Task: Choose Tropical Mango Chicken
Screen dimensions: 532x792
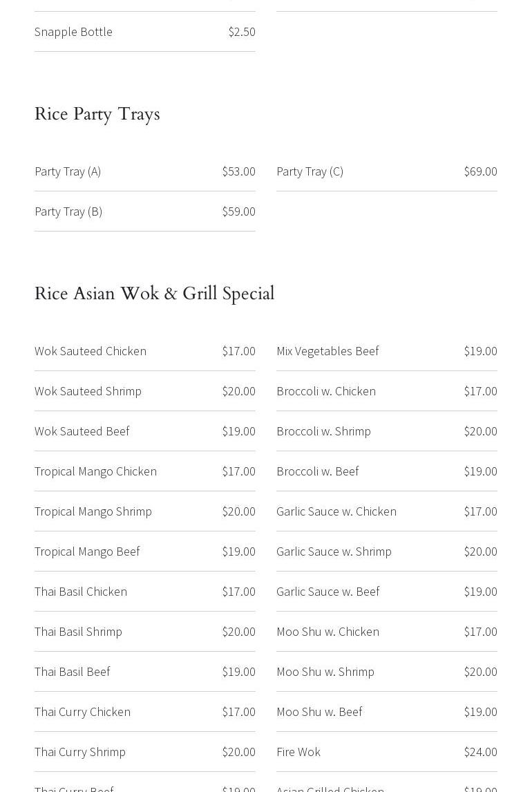Action: click(95, 471)
